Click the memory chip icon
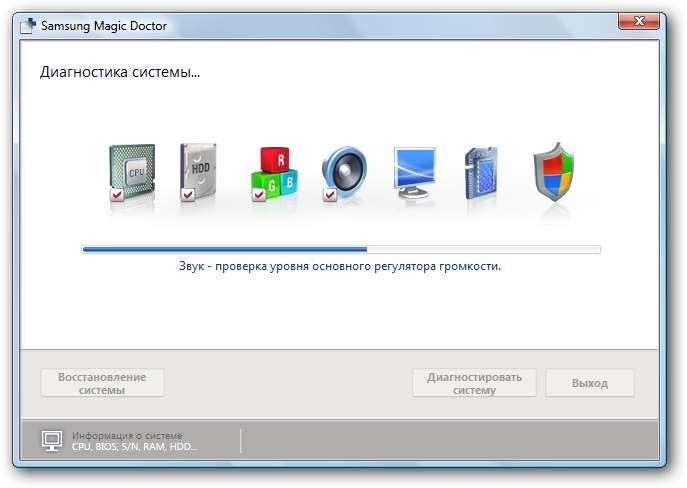 (481, 173)
